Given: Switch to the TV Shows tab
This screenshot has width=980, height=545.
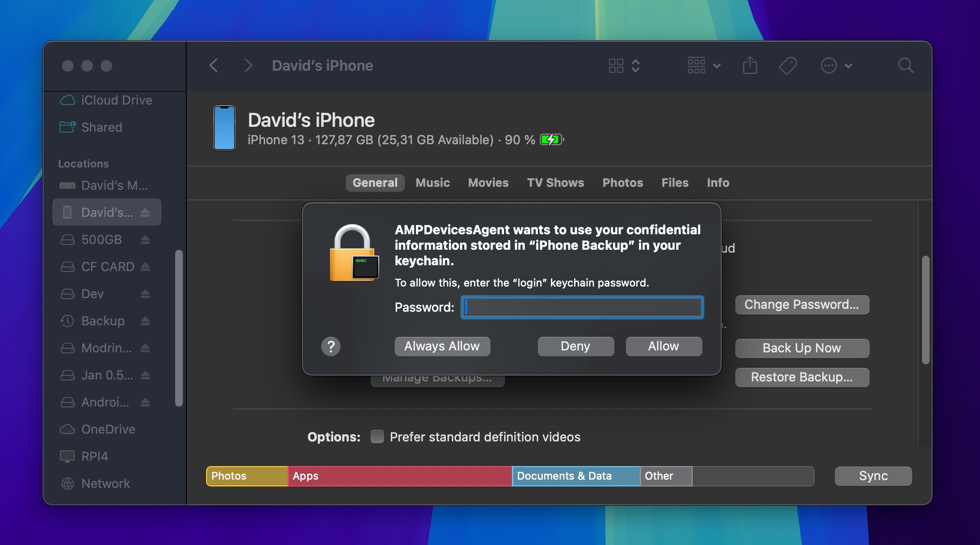Looking at the screenshot, I should (x=555, y=182).
